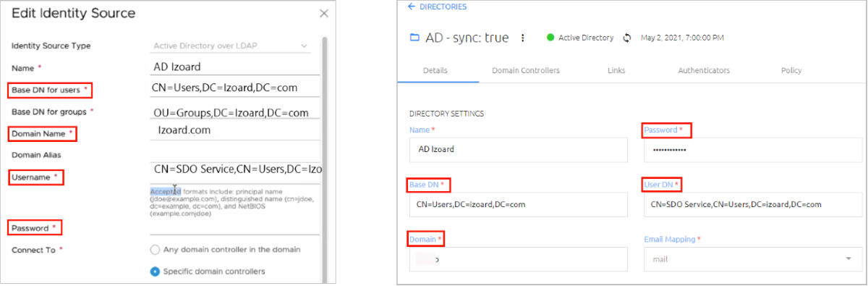Open the Domain Controllers tab
Viewport: 868px width, 286px height.
[x=526, y=70]
